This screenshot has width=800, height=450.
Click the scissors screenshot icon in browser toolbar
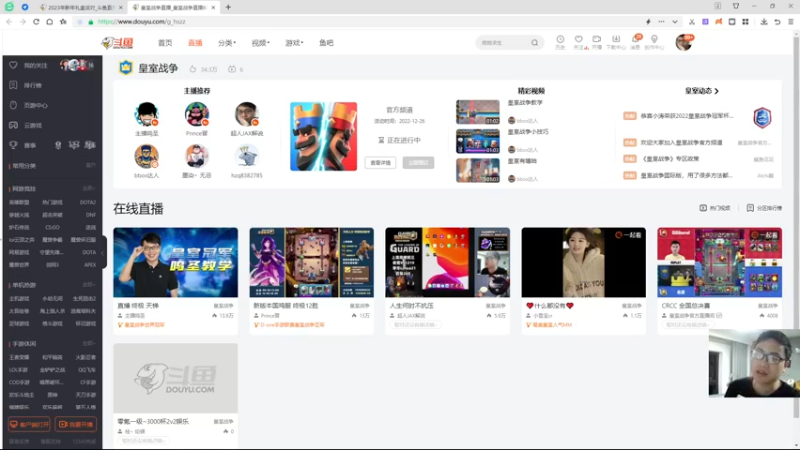point(691,21)
